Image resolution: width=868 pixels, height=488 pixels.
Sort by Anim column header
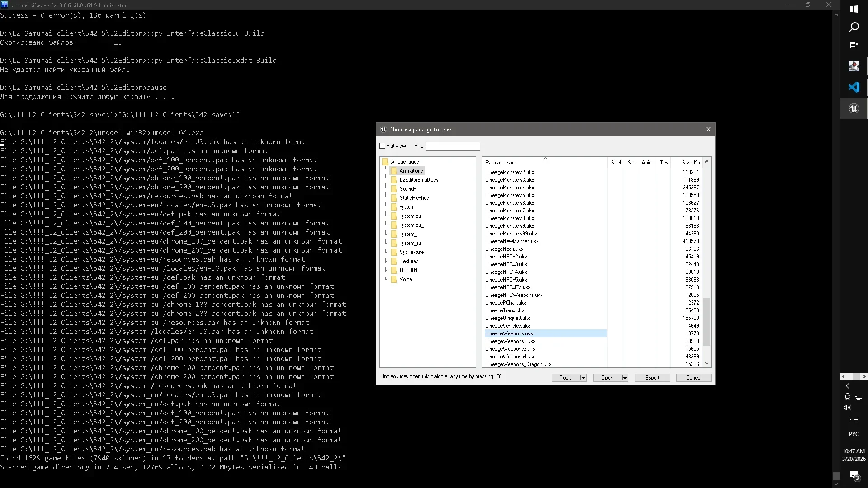tap(647, 163)
